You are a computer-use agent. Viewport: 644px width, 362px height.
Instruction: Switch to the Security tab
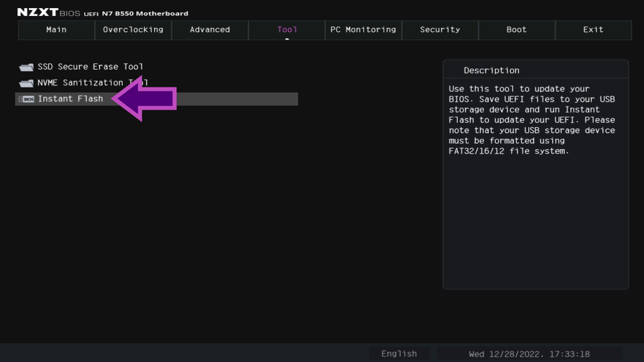tap(440, 30)
